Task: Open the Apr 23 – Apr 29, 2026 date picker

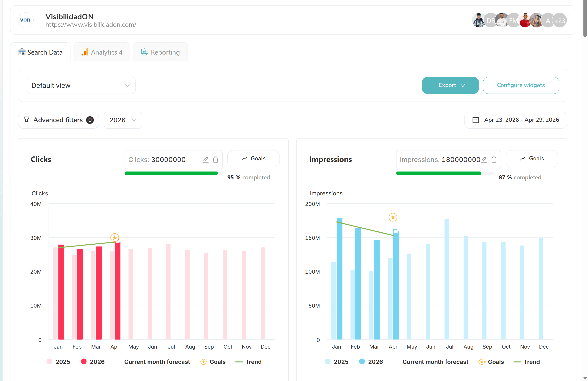Action: click(516, 120)
